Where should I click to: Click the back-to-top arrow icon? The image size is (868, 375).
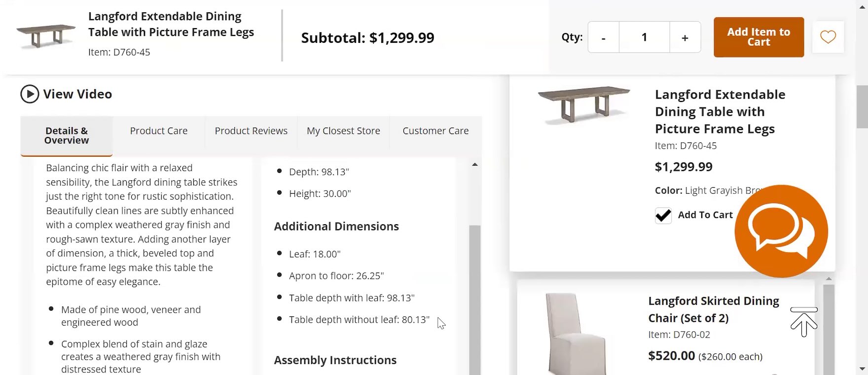(804, 322)
